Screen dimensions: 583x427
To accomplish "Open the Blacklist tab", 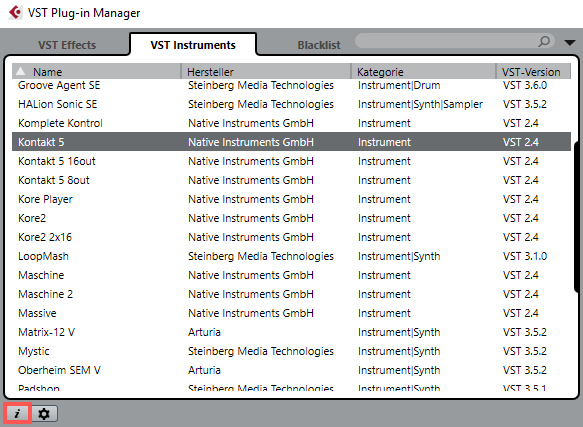I will pyautogui.click(x=319, y=45).
